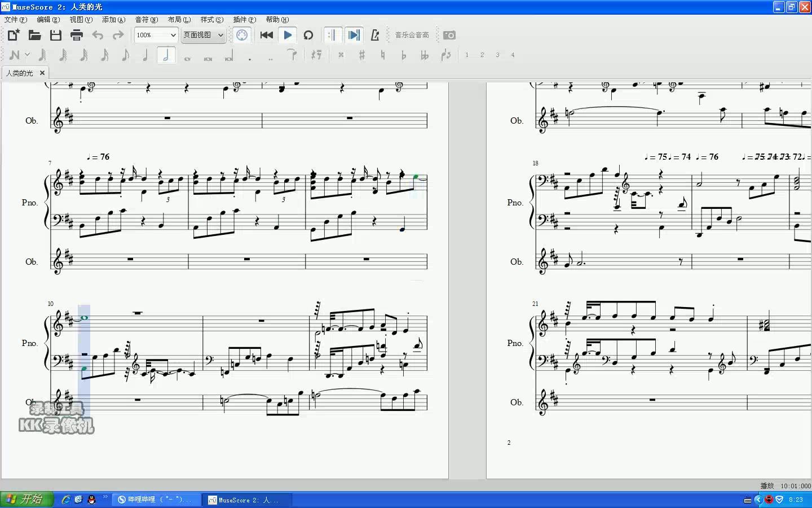This screenshot has height=508, width=812.
Task: Apply the double sharp accidental
Action: point(341,55)
